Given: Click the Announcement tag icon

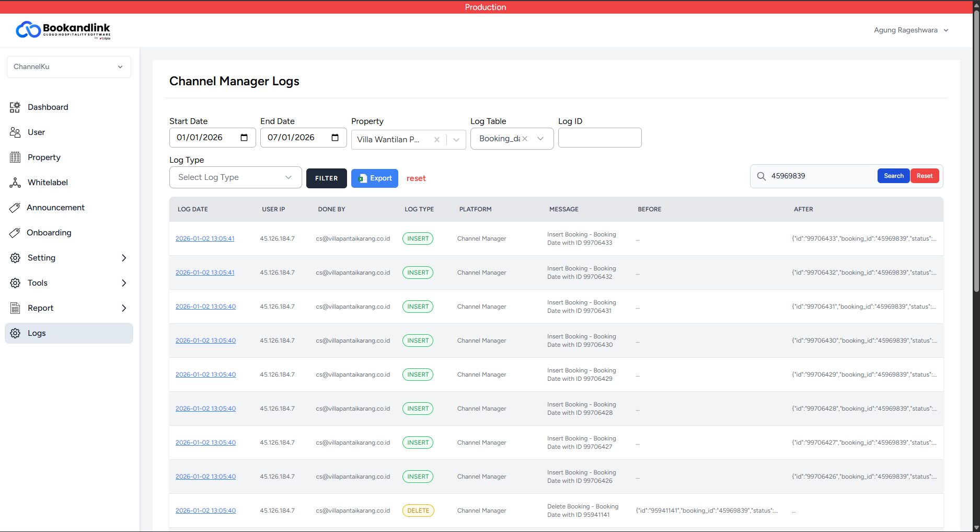Looking at the screenshot, I should [15, 208].
